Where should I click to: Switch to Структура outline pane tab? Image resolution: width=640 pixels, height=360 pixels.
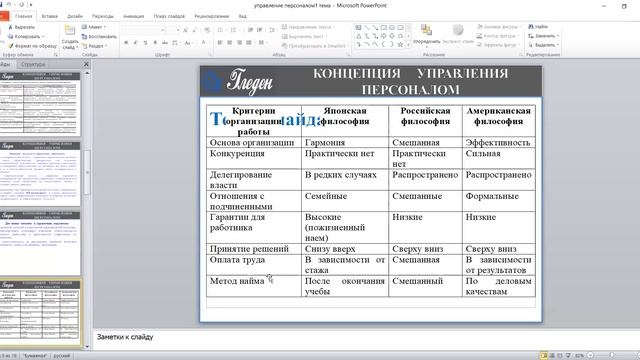[33, 64]
